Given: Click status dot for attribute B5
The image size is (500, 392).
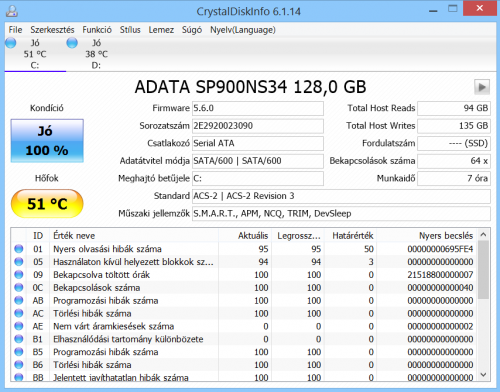Looking at the screenshot, I should point(19,352).
